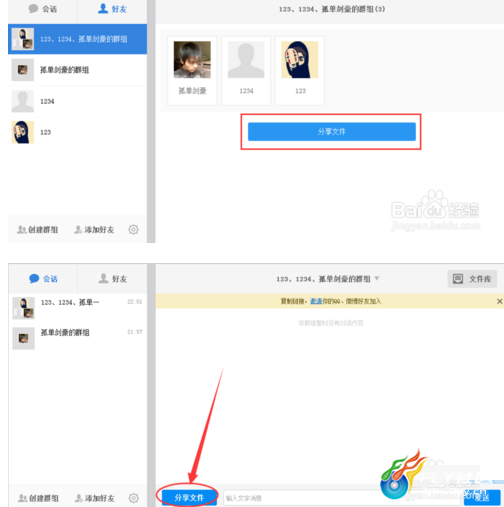This screenshot has width=504, height=507.
Task: Switch to 会话 tab in upper panel
Action: point(43,9)
